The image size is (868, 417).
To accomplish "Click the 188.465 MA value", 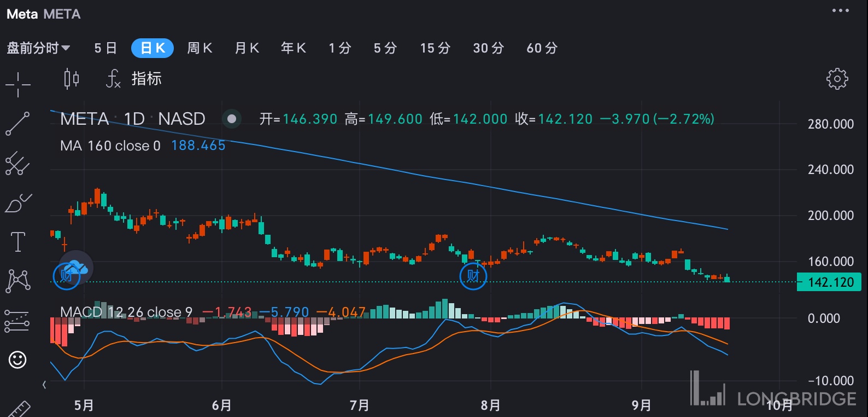I will pos(198,146).
